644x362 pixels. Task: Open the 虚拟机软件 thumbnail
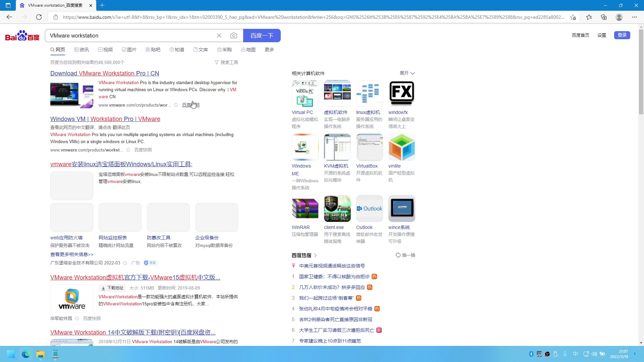(337, 94)
